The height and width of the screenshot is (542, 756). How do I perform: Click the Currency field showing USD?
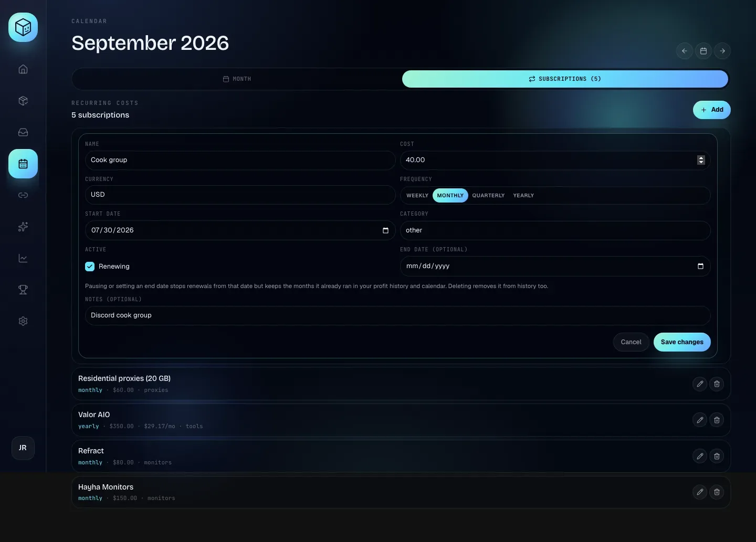tap(240, 195)
